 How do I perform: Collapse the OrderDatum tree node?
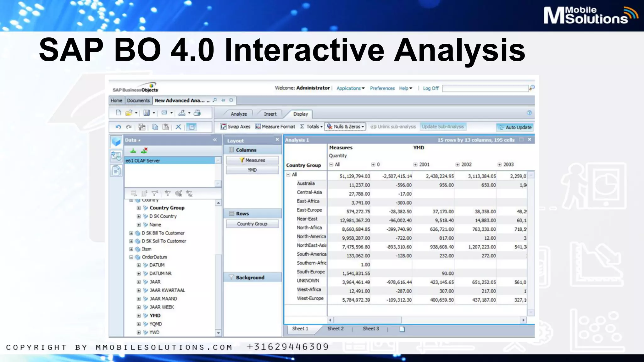131,257
